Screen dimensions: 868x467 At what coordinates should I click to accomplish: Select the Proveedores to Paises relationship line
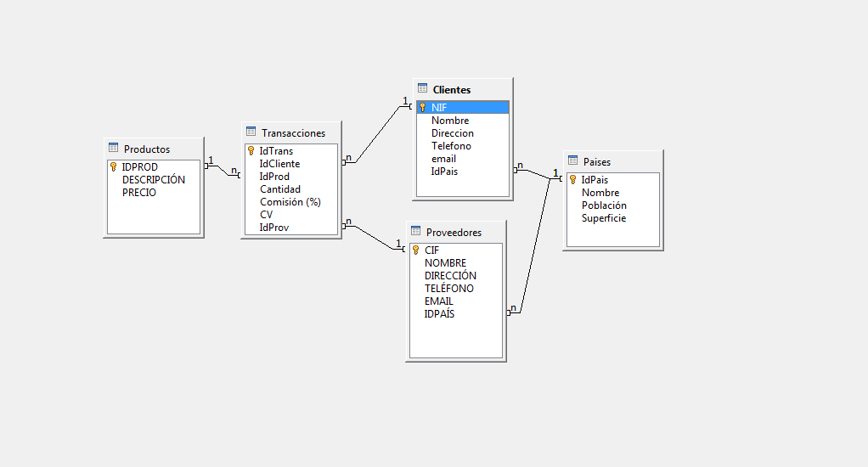point(535,246)
